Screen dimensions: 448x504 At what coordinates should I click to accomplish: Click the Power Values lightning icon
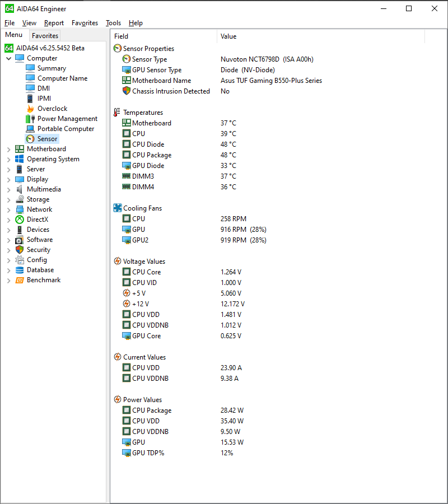118,399
